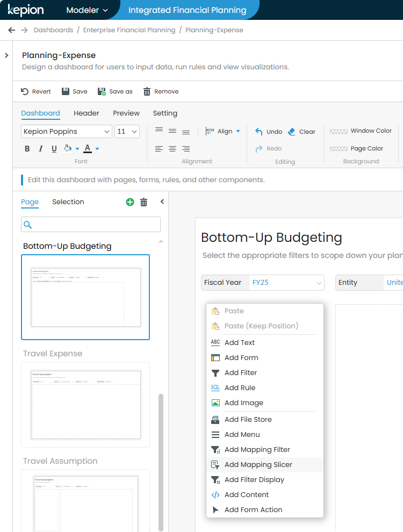403x532 pixels.
Task: Open the Window Color swatch
Action: point(339,131)
